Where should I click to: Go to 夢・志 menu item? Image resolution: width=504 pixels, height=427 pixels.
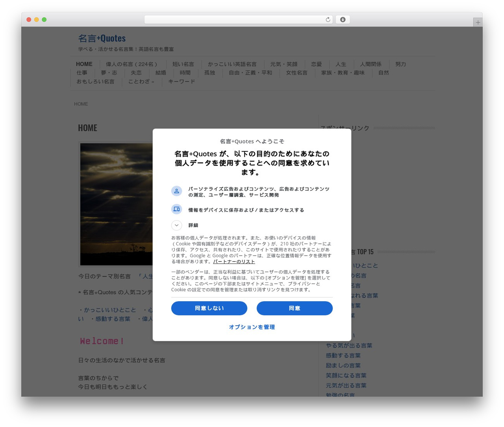pos(109,73)
